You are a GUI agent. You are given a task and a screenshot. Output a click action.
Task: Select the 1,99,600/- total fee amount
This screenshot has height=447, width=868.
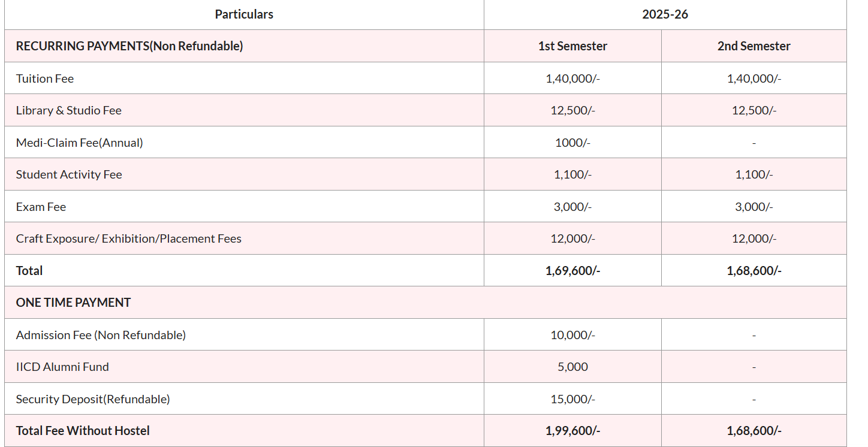pos(572,431)
